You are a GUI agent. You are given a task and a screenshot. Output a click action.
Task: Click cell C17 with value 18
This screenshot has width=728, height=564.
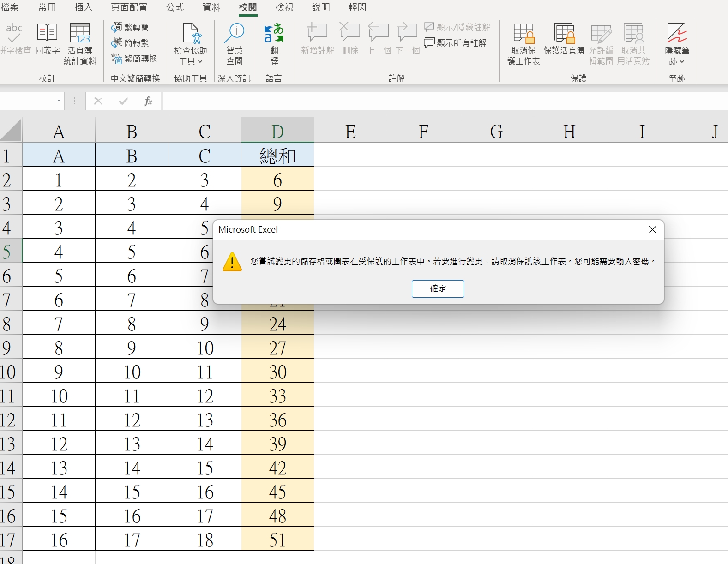(x=205, y=540)
